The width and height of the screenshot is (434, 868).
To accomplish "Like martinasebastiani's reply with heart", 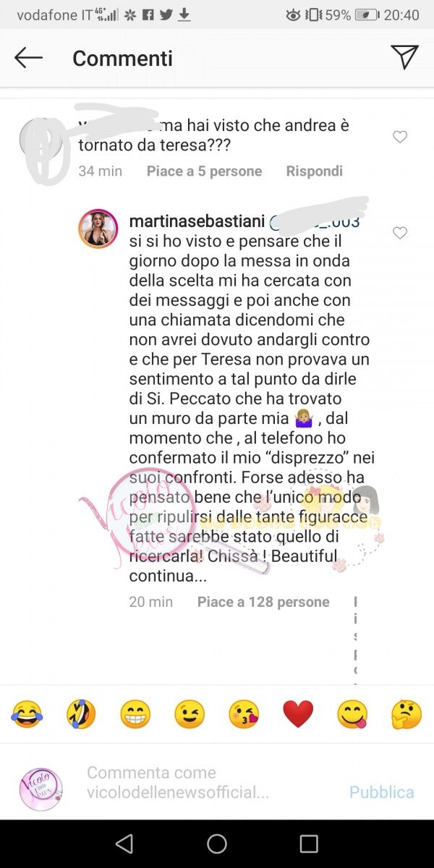I will coord(400,233).
